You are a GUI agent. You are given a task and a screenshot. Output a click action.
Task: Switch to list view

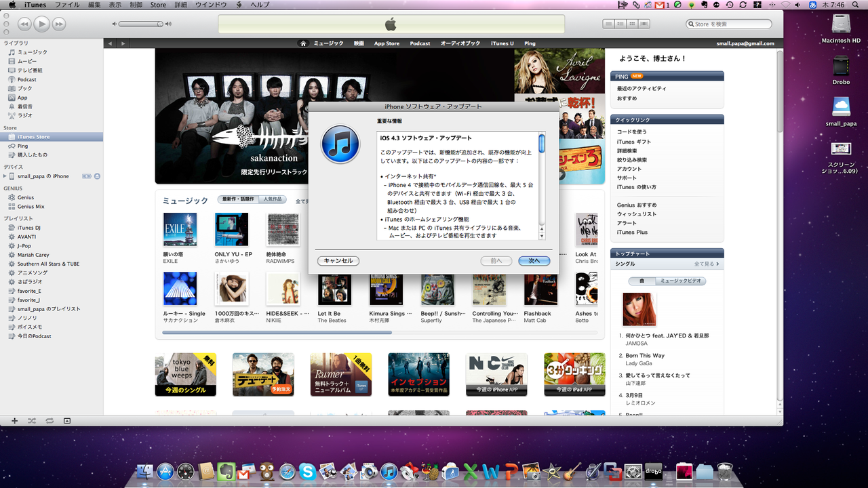[608, 24]
